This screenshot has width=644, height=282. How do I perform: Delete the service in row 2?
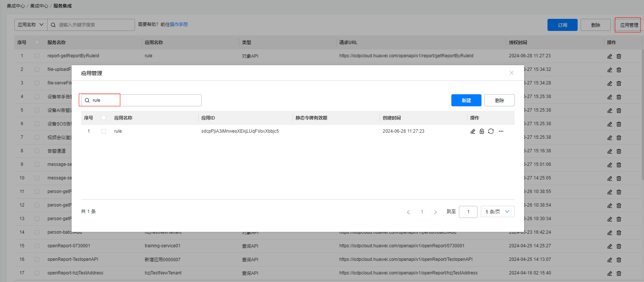(x=619, y=70)
